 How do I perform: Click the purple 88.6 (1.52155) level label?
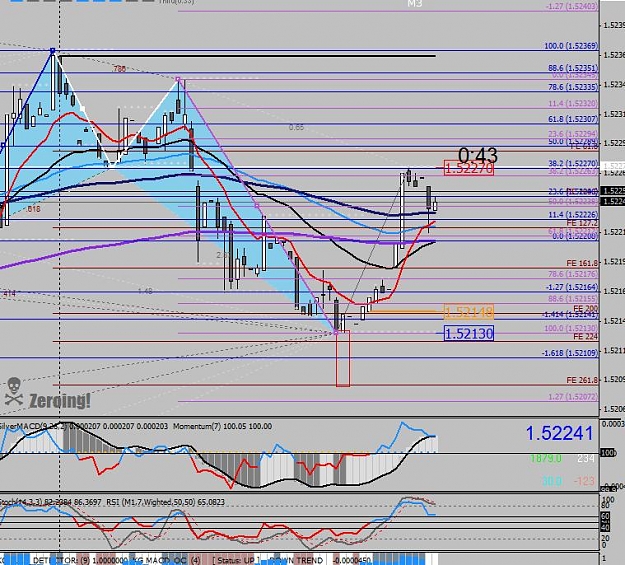573,299
